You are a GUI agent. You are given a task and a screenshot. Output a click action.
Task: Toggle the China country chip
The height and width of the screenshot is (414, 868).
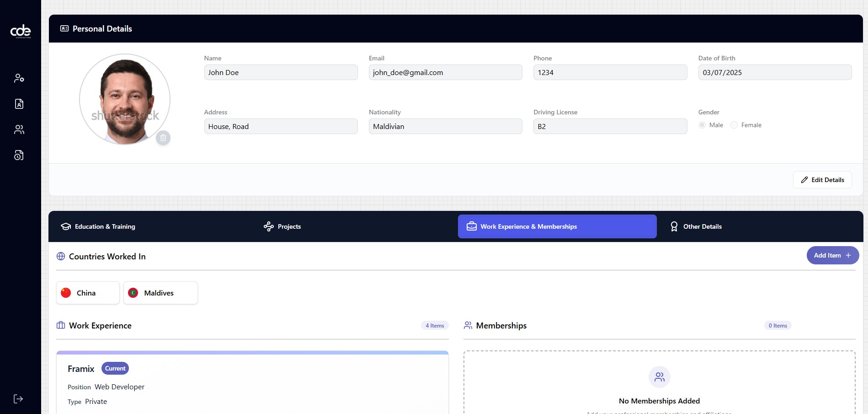87,293
